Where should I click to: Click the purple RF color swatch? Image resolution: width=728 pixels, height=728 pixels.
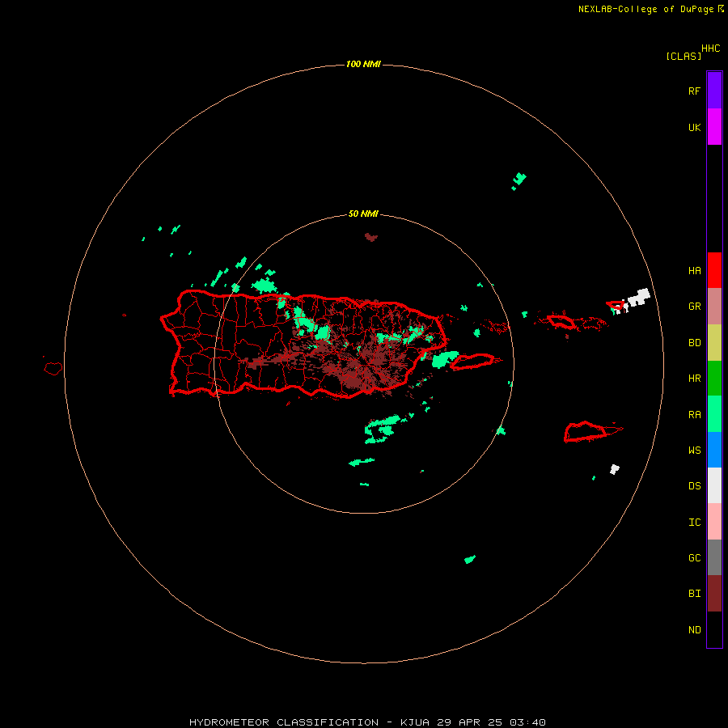(714, 91)
